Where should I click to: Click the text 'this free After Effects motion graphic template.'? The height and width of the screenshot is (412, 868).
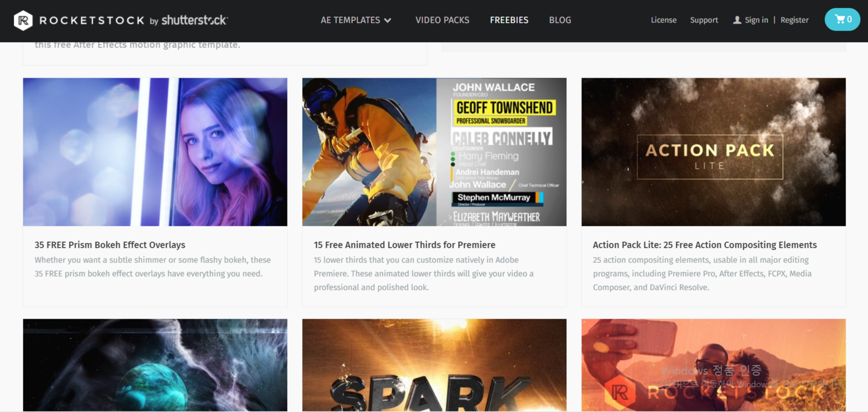(137, 45)
